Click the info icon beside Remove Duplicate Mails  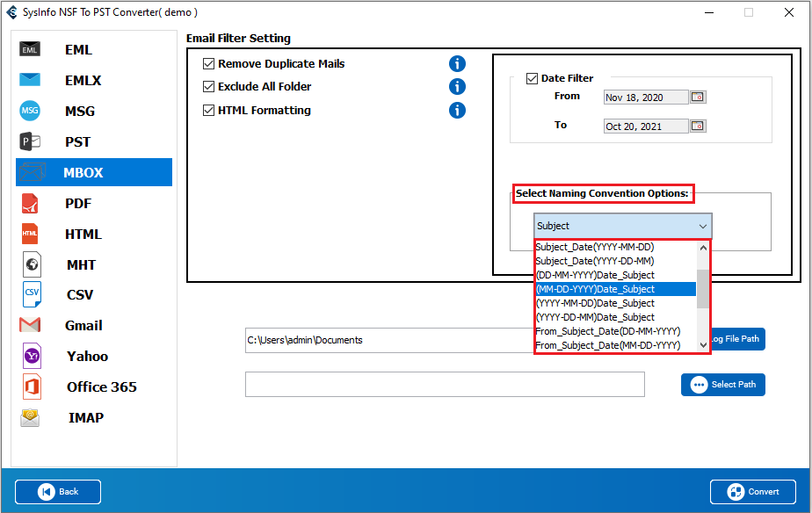coord(457,64)
